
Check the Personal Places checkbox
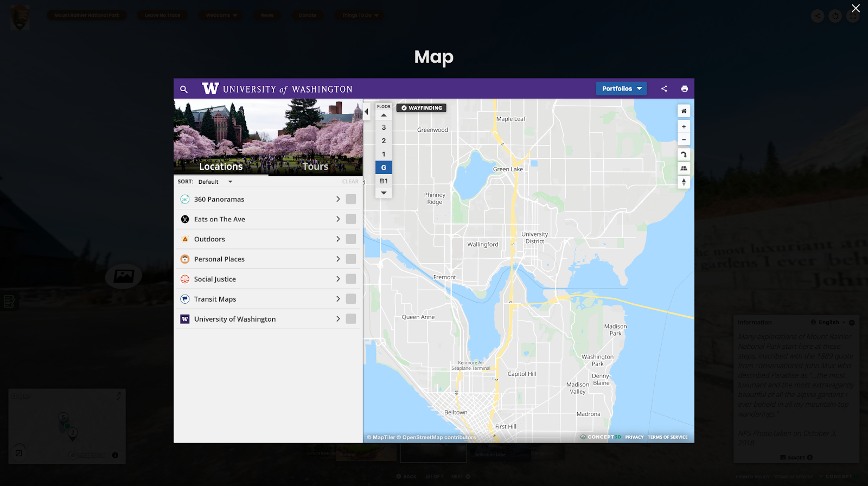pyautogui.click(x=351, y=259)
